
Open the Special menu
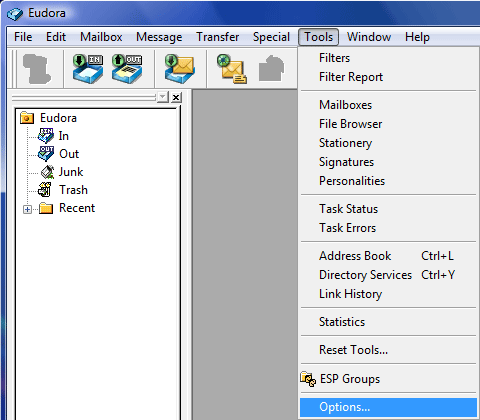tap(271, 37)
